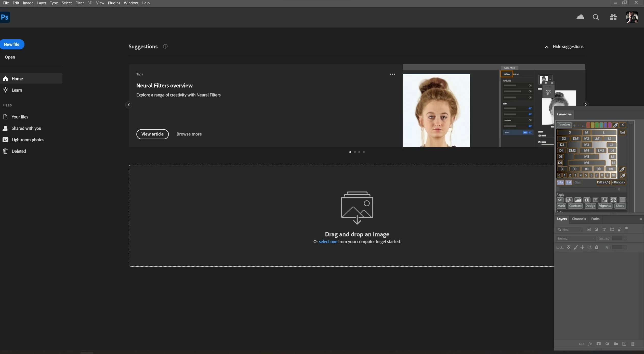Switch to the Channels tab
The image size is (644, 354).
(x=579, y=219)
